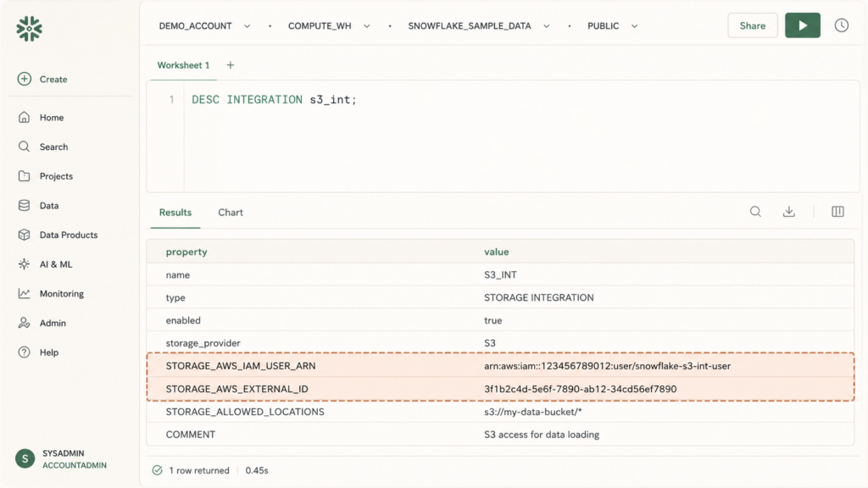Open Monitoring in sidebar

61,293
